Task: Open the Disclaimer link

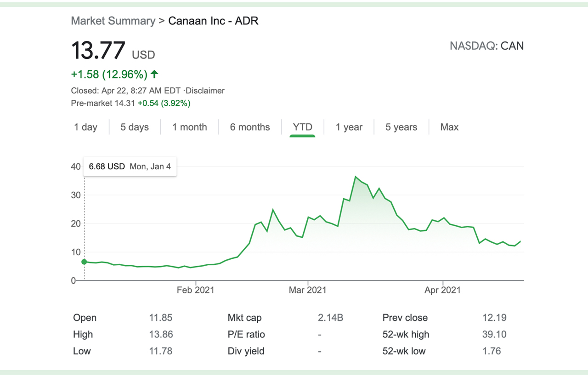Action: click(x=205, y=91)
